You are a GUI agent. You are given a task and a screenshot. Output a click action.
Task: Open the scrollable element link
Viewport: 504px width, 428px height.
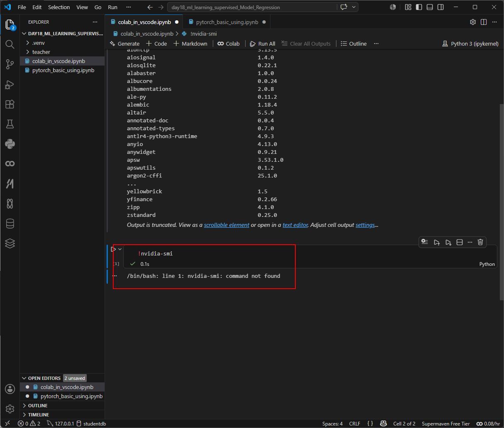pyautogui.click(x=226, y=225)
